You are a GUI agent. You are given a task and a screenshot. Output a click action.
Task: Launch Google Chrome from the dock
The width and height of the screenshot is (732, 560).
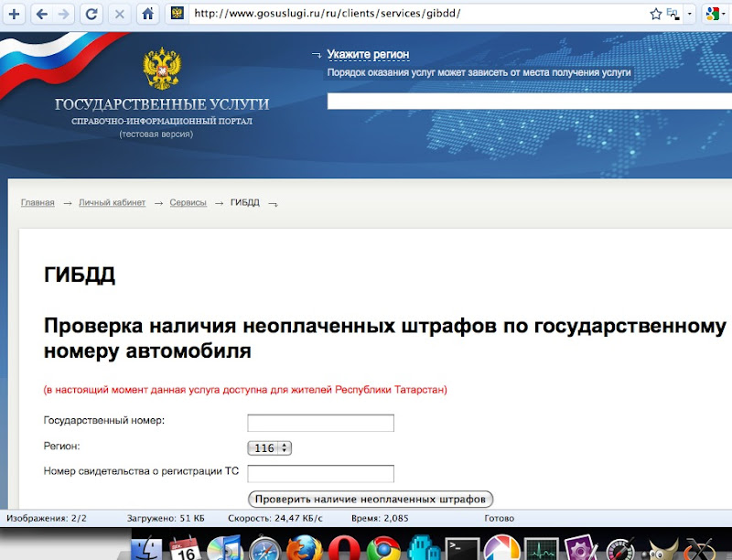(x=383, y=548)
